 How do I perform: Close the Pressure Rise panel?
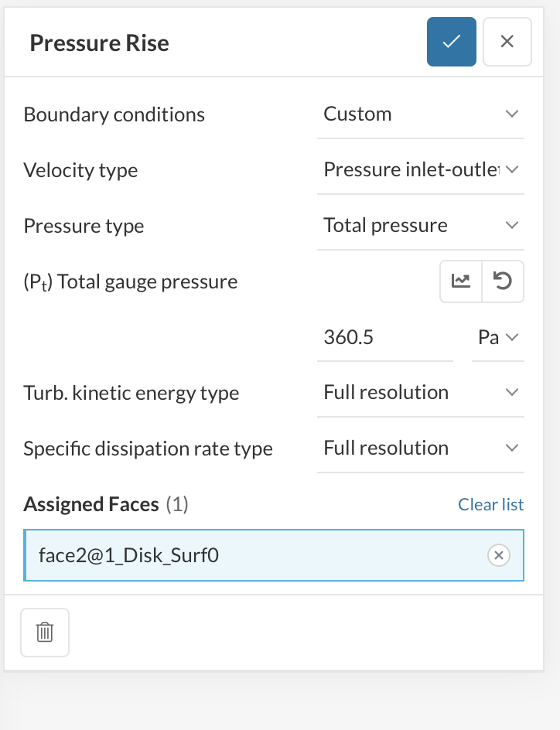click(507, 42)
